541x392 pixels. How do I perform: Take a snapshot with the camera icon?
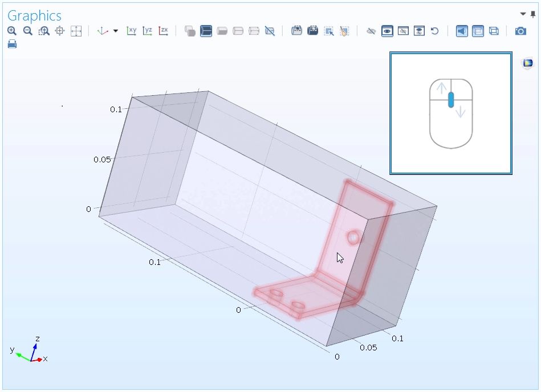click(520, 31)
